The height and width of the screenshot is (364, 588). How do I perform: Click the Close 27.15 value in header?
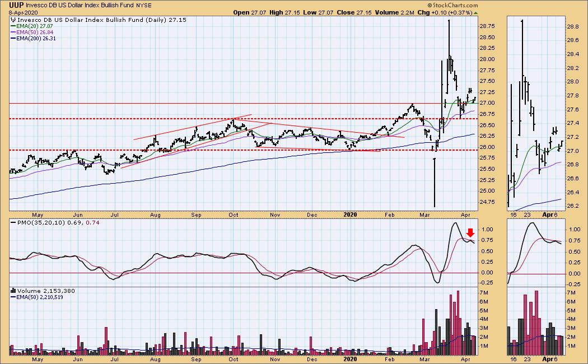click(354, 12)
